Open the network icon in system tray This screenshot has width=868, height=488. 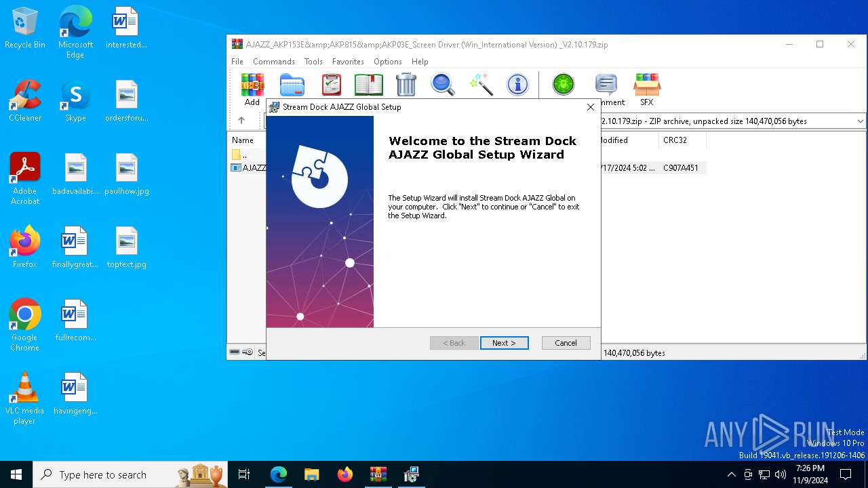pos(764,474)
